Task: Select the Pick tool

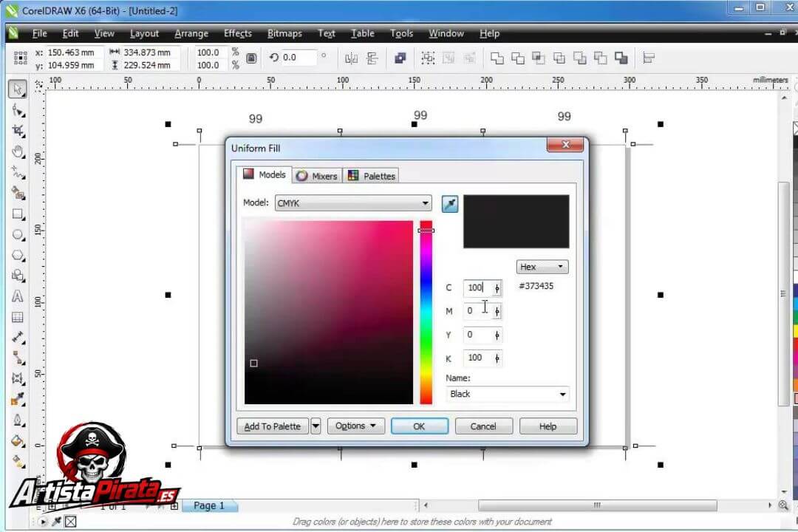Action: (17, 89)
